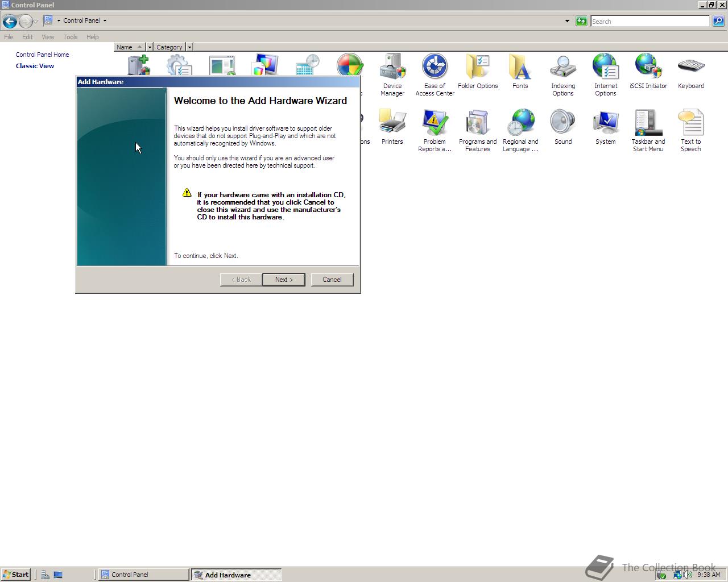
Task: Click the green Refresh button
Action: click(581, 21)
